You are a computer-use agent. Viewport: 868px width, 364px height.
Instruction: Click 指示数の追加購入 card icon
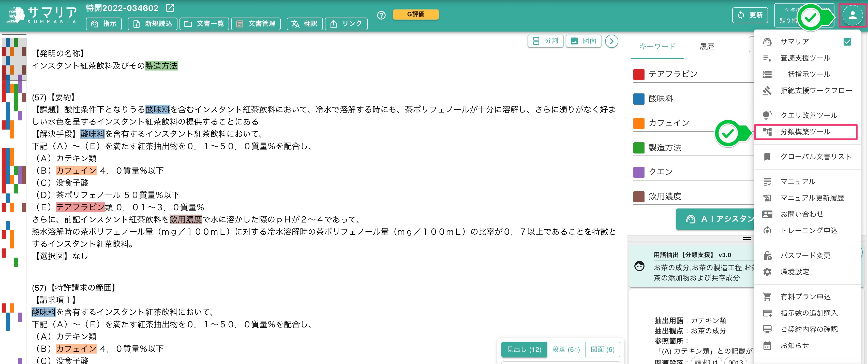tap(768, 313)
